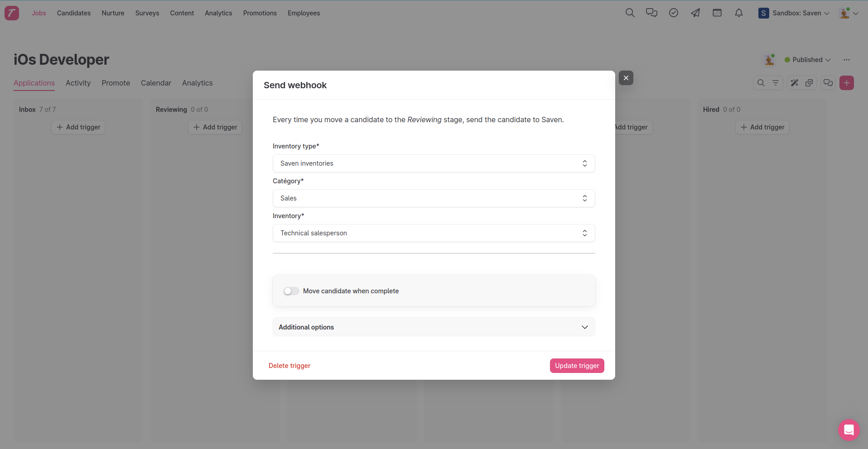Open the Intercom chat bubble launcher
868x449 pixels.
(849, 430)
